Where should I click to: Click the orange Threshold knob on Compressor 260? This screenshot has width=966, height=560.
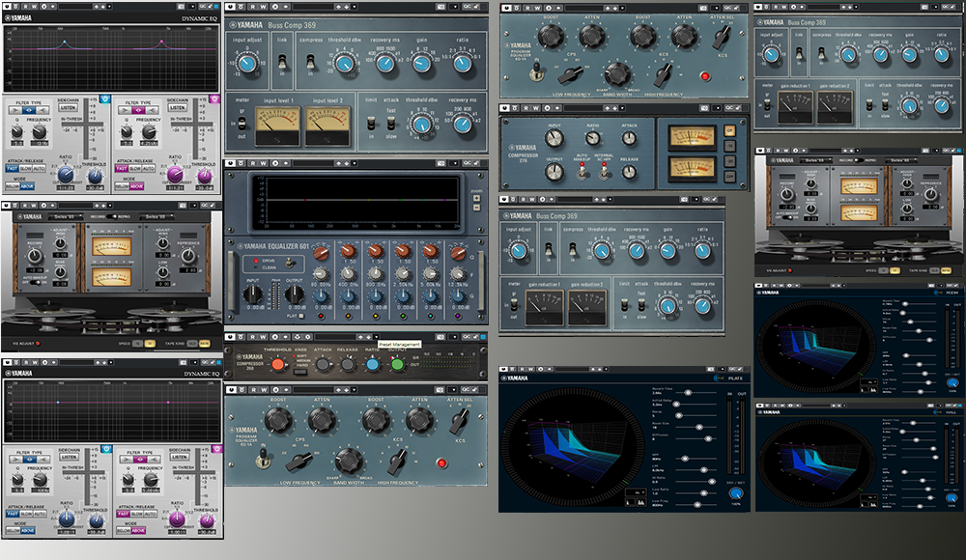click(277, 364)
